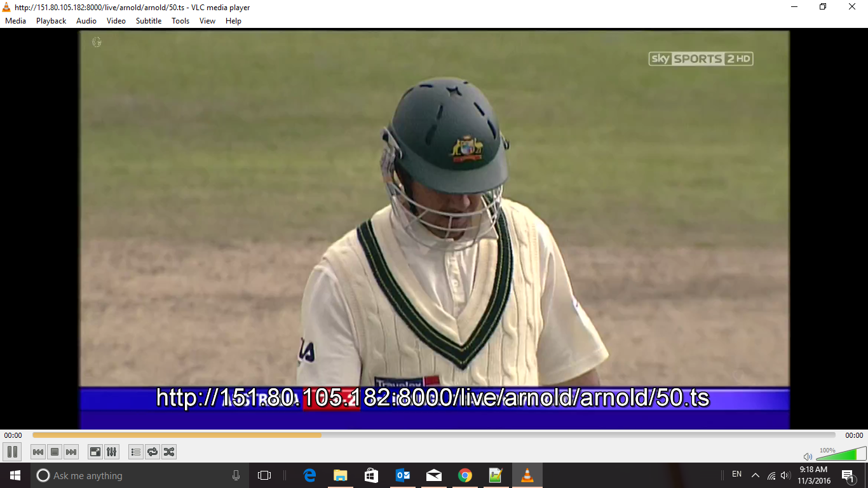Open the Windows Start menu

pos(15,475)
